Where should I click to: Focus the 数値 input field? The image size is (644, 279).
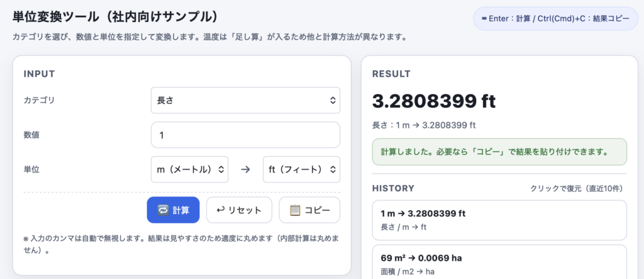(245, 135)
